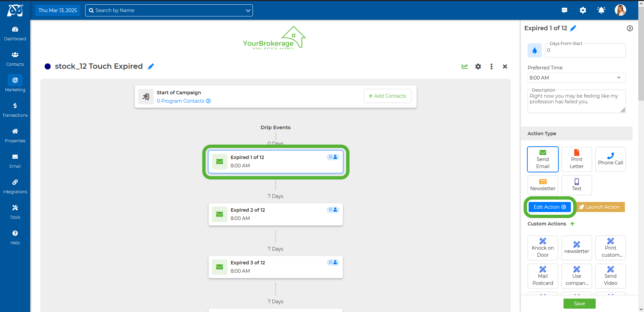644x312 pixels.
Task: View campaign statistics chart icon
Action: tap(465, 66)
